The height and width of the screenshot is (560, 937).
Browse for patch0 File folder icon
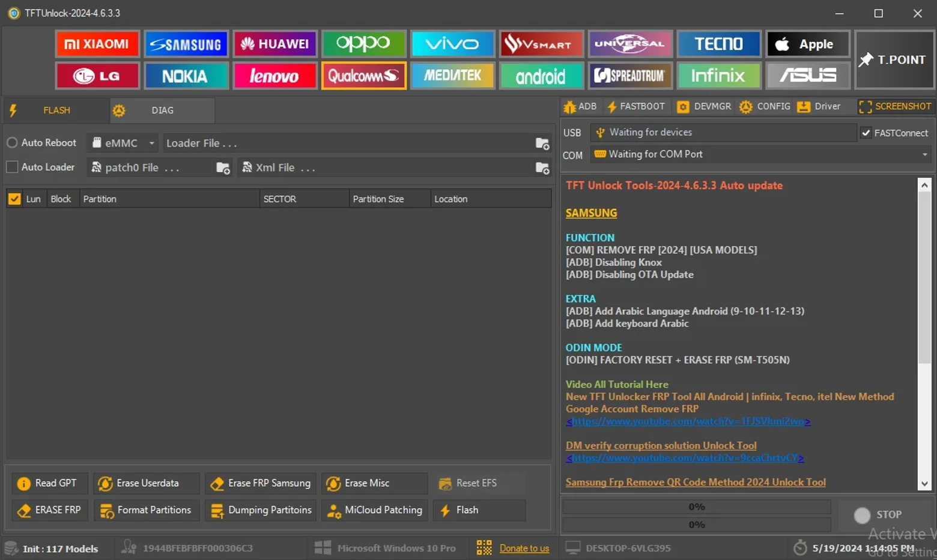(x=223, y=168)
